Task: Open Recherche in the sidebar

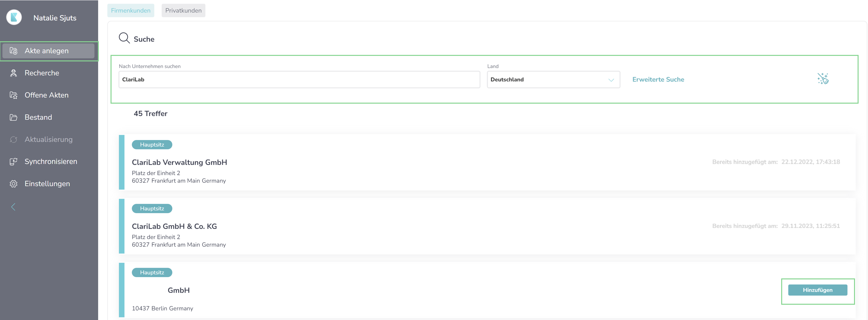Action: [x=48, y=73]
